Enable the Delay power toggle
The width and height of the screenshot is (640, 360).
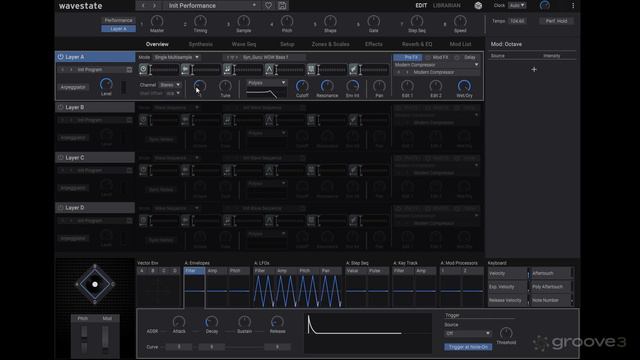(x=457, y=58)
